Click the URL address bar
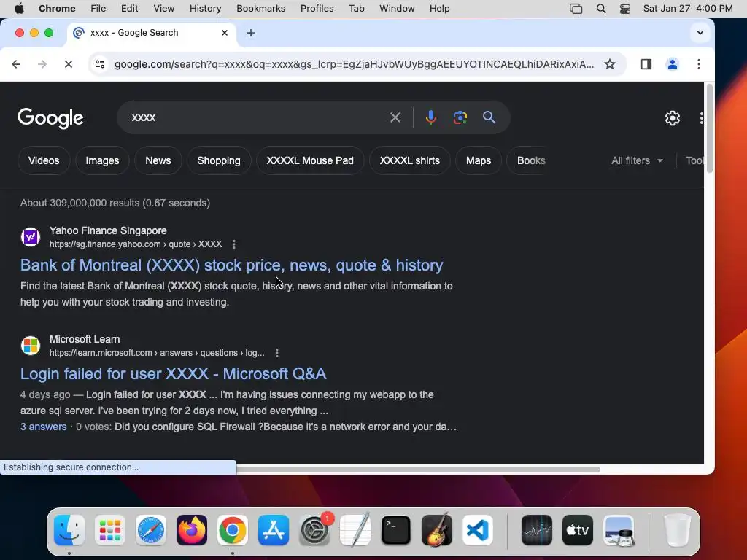Image resolution: width=747 pixels, height=560 pixels. tap(354, 64)
